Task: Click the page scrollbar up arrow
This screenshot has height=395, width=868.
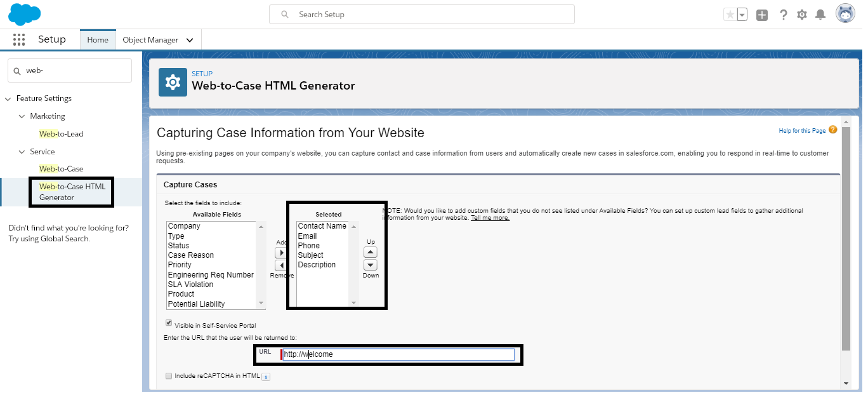Action: 846,121
